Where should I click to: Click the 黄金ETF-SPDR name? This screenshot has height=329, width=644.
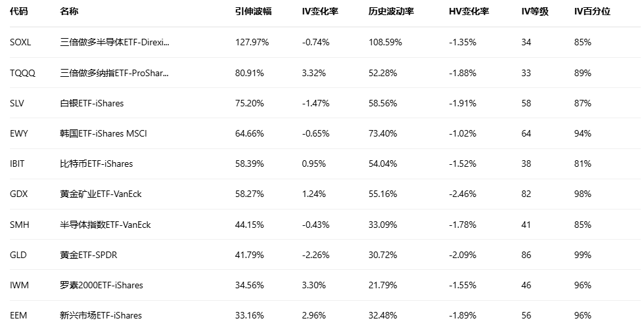tap(88, 255)
